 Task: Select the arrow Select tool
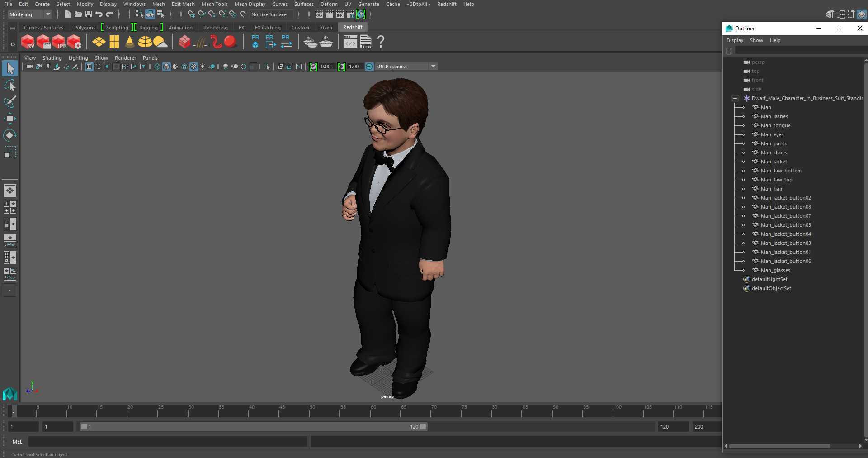pos(10,69)
